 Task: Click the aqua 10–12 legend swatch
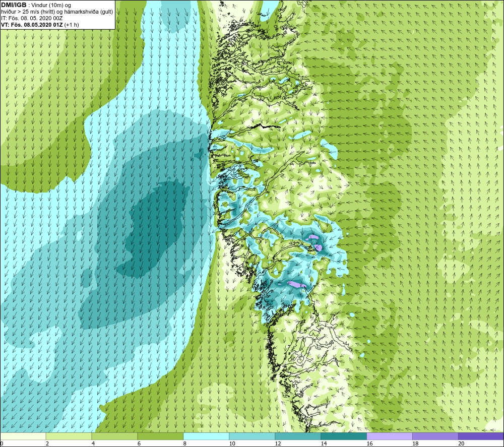point(252,436)
